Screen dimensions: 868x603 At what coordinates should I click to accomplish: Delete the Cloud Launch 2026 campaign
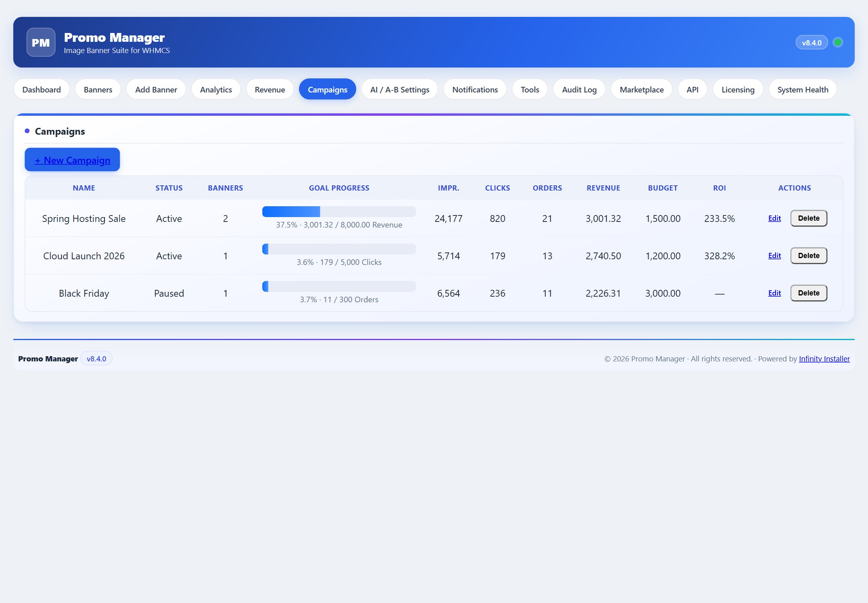[809, 256]
